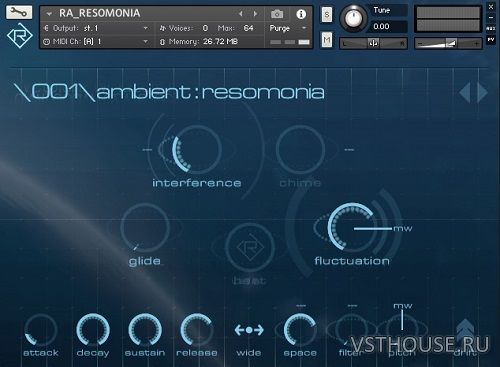Click the mw assignment next to fluctuation
This screenshot has width=500, height=367.
click(x=403, y=229)
